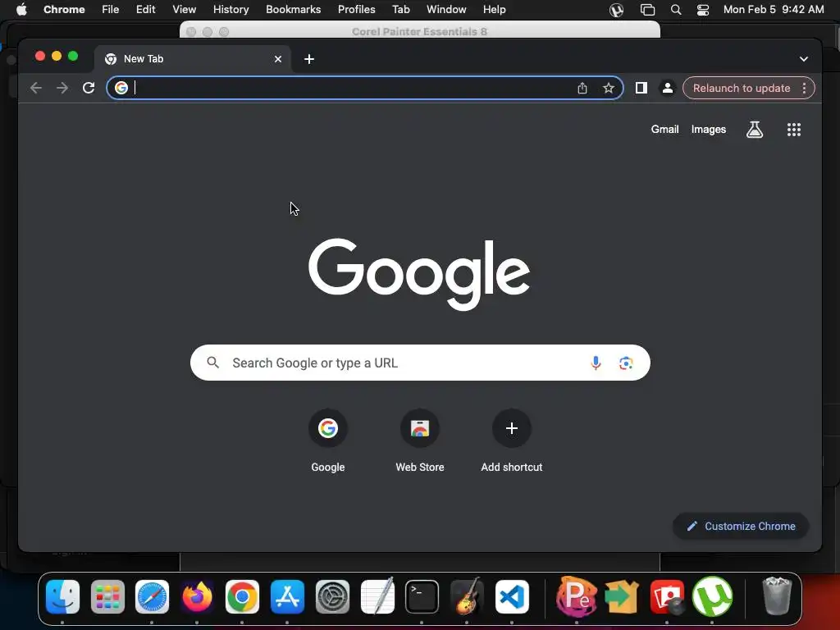Viewport: 840px width, 630px height.
Task: Go back using the back arrow
Action: 36,88
